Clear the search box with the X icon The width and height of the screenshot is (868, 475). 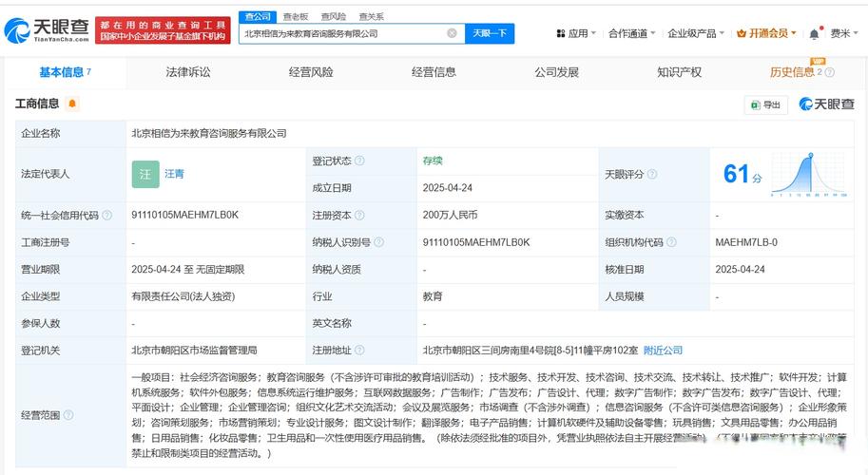(453, 33)
